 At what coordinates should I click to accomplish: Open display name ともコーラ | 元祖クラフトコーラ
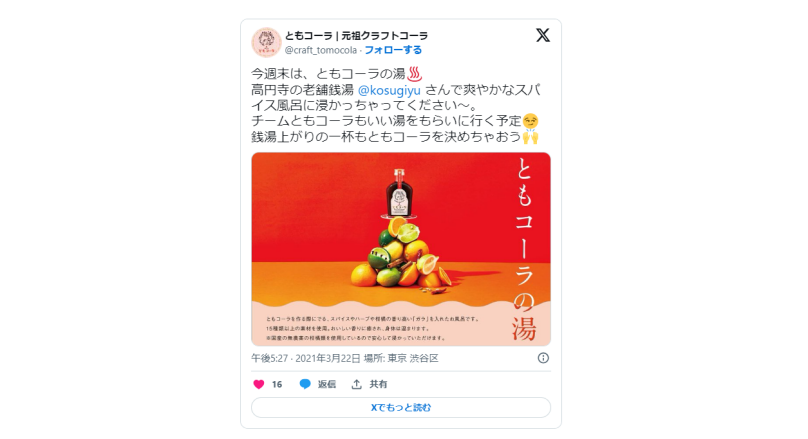pyautogui.click(x=357, y=36)
